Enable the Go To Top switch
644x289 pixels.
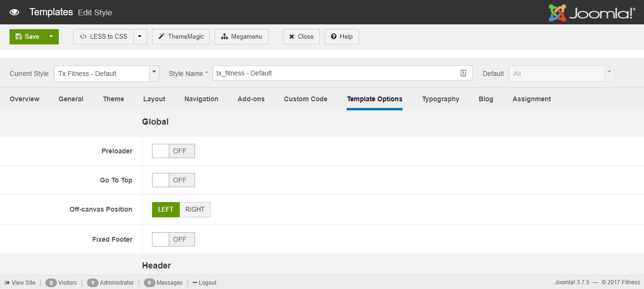tap(173, 180)
